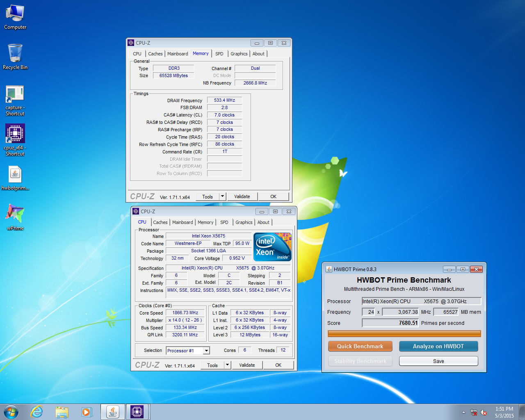Open Windows Explorer folder on taskbar
The image size is (525, 420).
62,412
